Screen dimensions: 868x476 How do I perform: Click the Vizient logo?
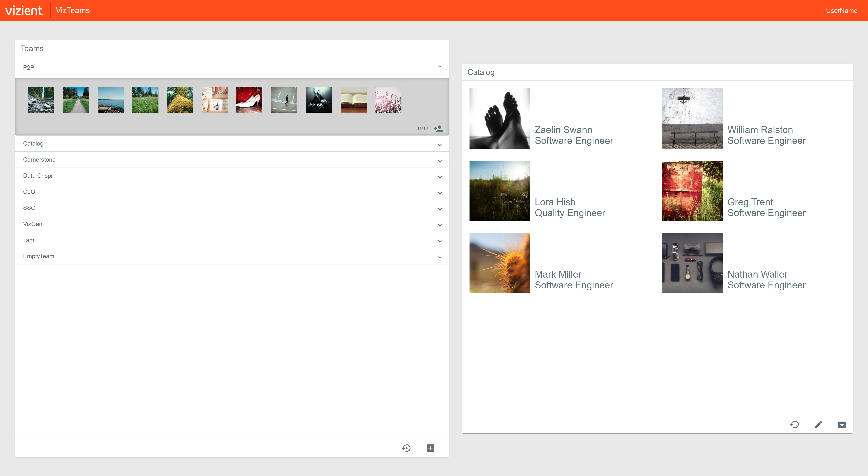(25, 11)
